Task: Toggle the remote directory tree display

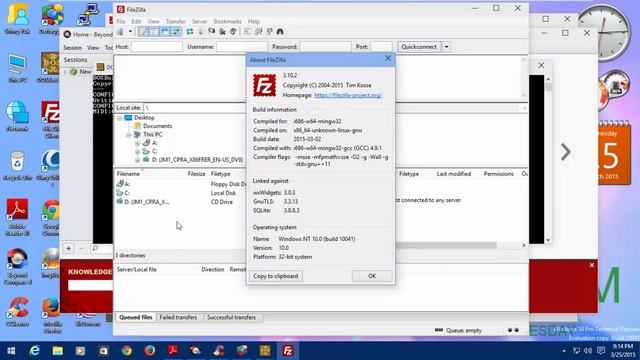Action: [165, 32]
